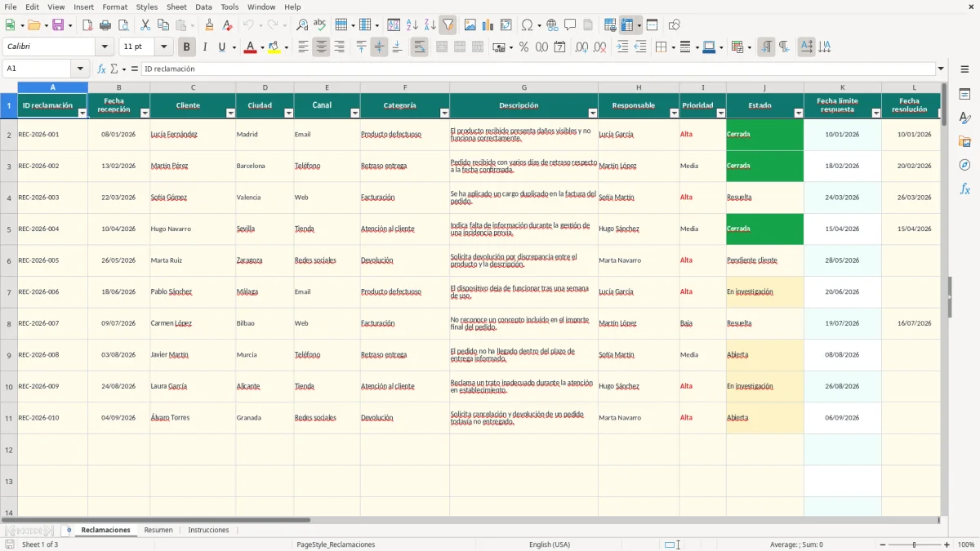Open the Styles menu

pos(147,7)
